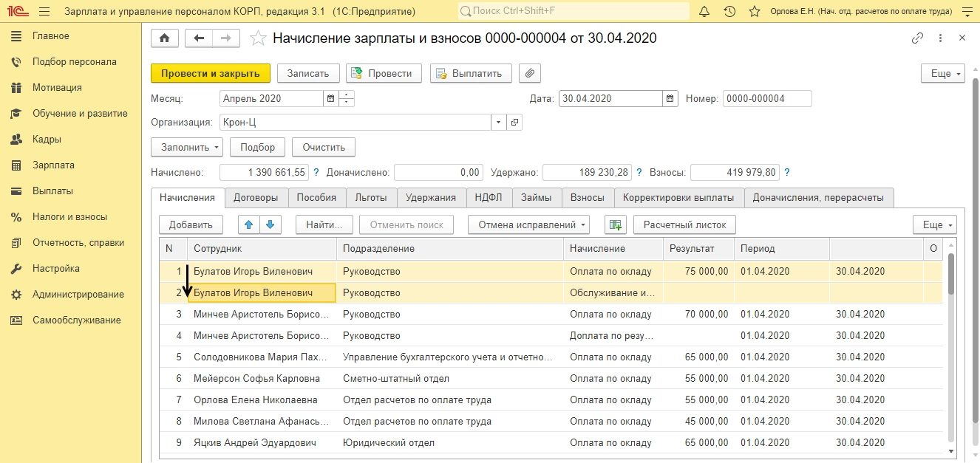Expand the Отмена исправлений dropdown
Screen dimensions: 980x463
click(528, 224)
